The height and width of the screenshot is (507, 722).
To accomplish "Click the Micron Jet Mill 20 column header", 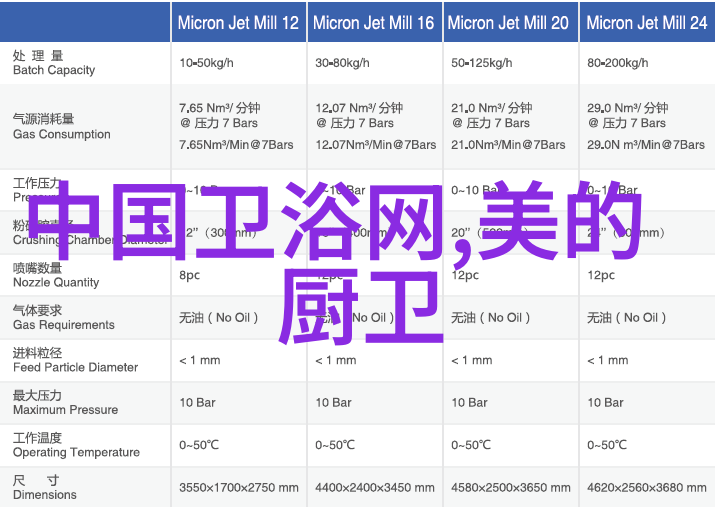I will coord(509,22).
